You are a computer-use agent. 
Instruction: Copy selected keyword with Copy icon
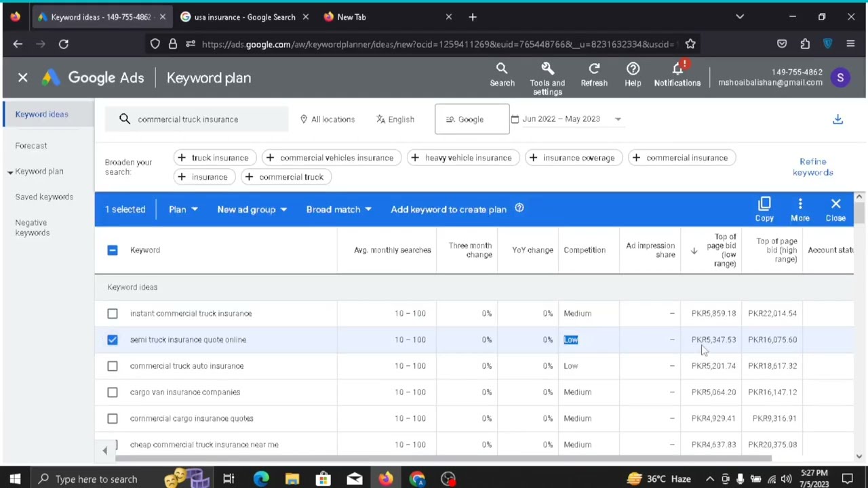[764, 209]
